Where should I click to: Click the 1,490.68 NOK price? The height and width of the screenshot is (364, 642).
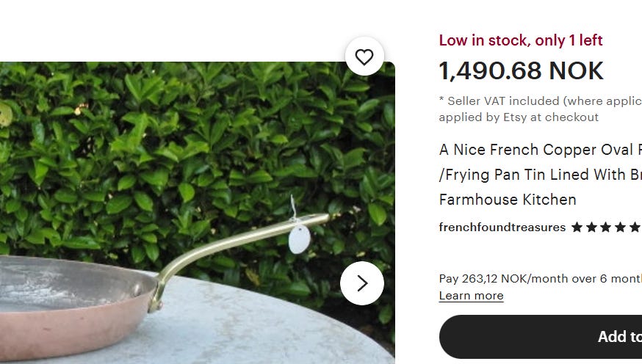[x=521, y=71]
